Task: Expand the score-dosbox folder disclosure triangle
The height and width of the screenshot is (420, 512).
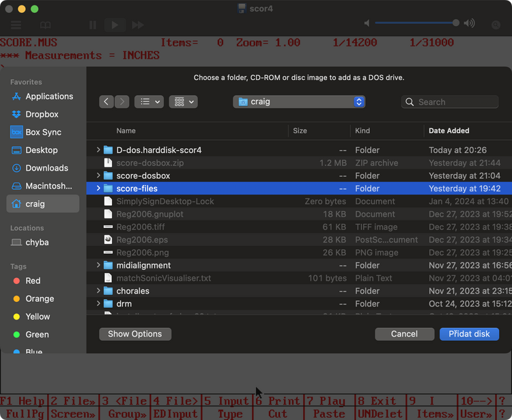Action: tap(98, 176)
